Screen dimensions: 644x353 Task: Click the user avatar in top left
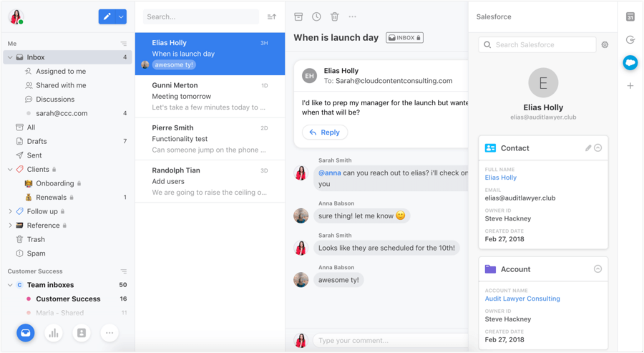16,17
